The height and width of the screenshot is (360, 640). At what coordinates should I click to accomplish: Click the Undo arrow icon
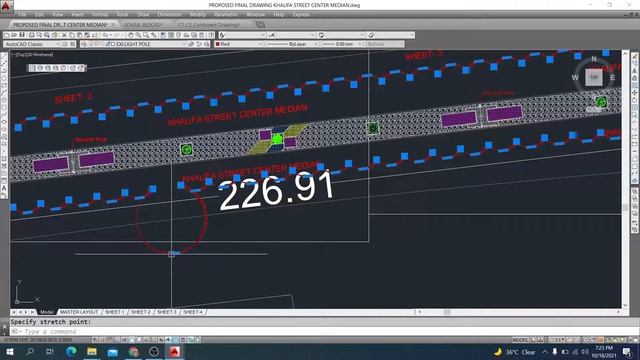point(105,35)
